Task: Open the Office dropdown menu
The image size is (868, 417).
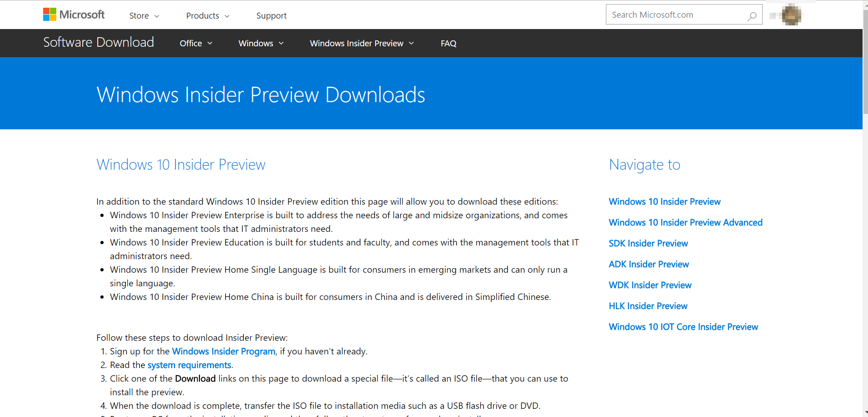Action: point(196,44)
